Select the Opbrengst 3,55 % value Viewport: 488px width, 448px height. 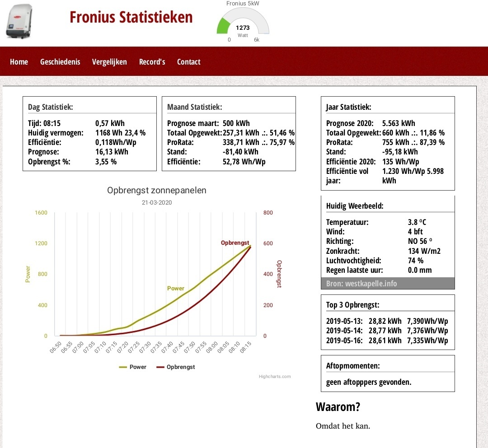click(x=106, y=162)
